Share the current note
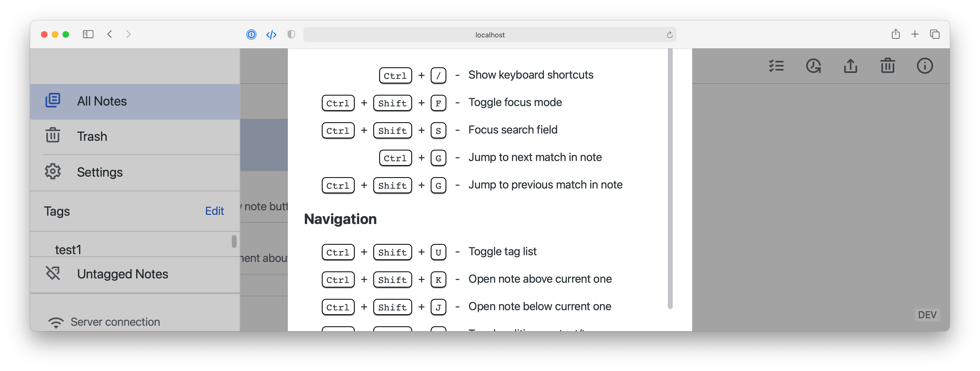Image resolution: width=980 pixels, height=371 pixels. pos(851,66)
